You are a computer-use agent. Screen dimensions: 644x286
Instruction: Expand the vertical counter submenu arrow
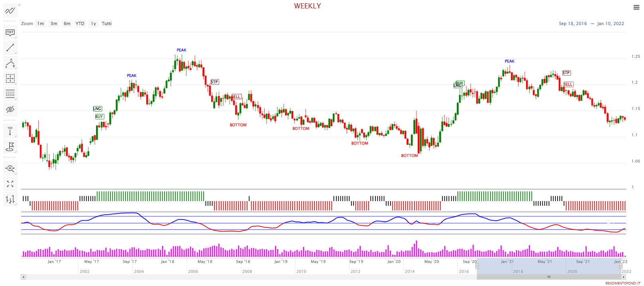[x=16, y=136]
